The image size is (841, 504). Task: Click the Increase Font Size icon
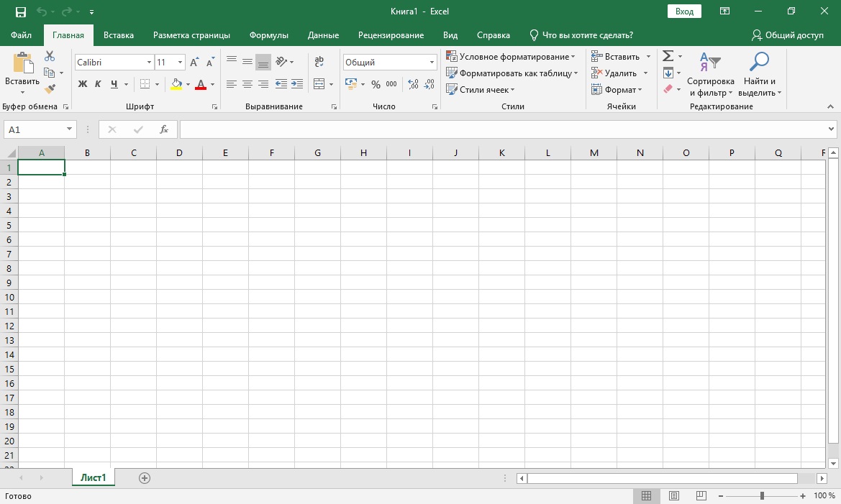[194, 63]
